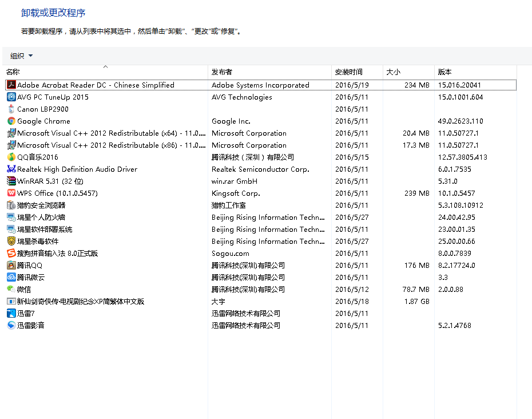Screen dimensions: 532x419
Task: Click publisher Realtek Semiconductor Corp.
Action: (260, 169)
